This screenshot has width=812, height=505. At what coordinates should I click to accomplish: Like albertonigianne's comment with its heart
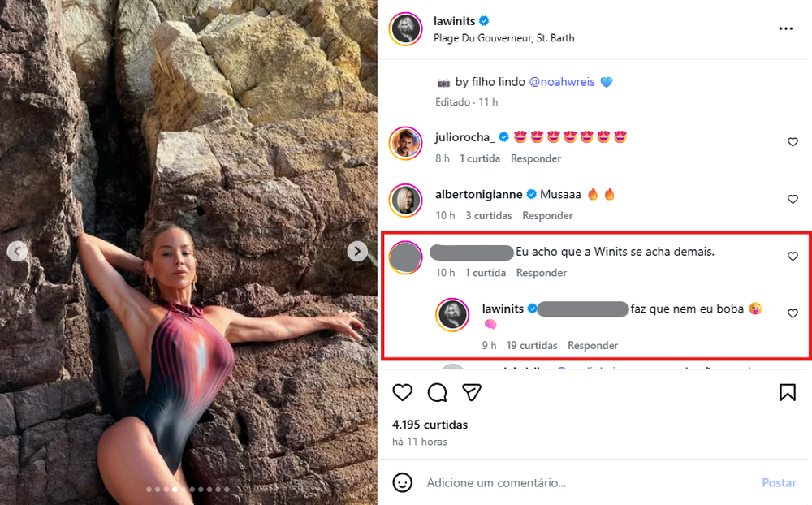pos(793,199)
